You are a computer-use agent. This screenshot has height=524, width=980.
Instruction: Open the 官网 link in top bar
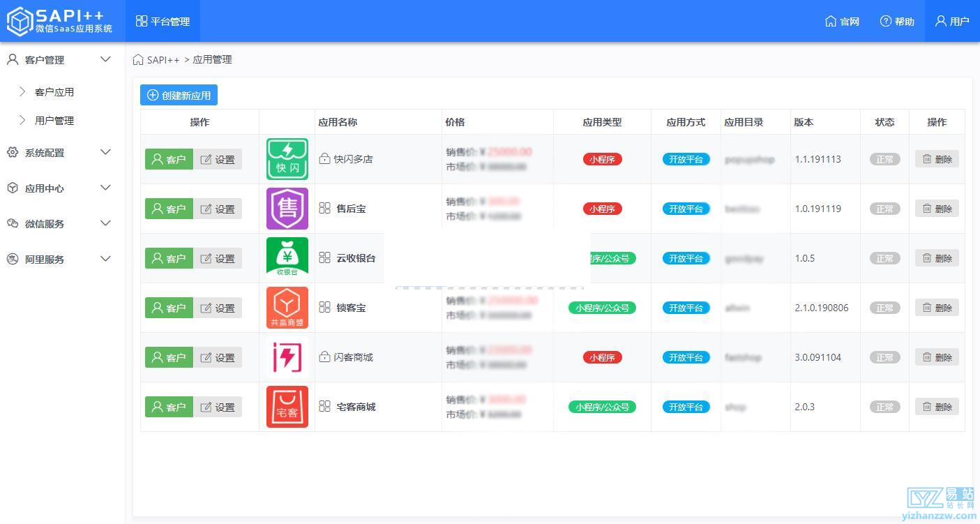coord(842,21)
